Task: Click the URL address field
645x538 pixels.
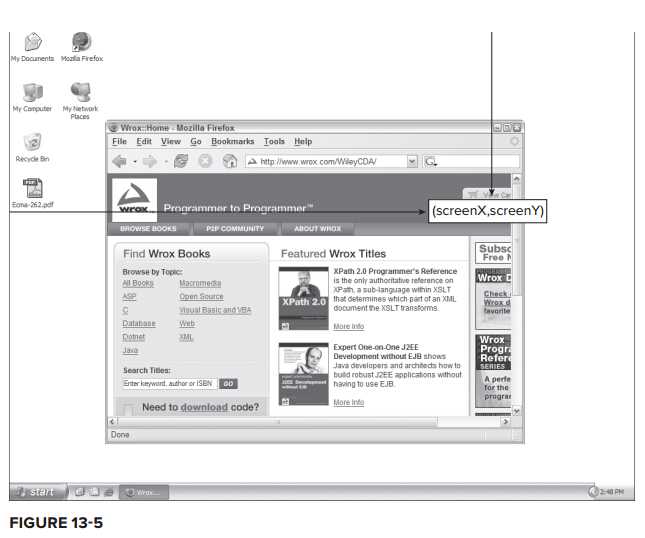Action: pyautogui.click(x=327, y=162)
